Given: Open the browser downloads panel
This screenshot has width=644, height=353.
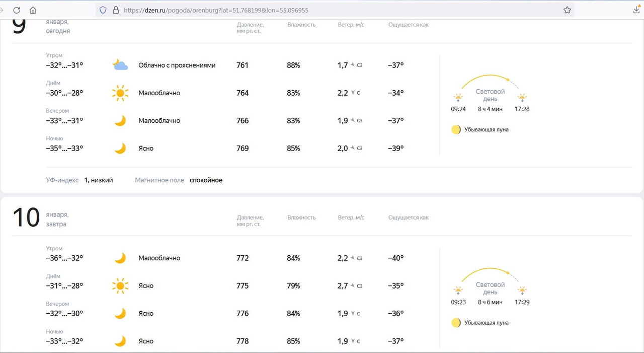Looking at the screenshot, I should click(636, 10).
